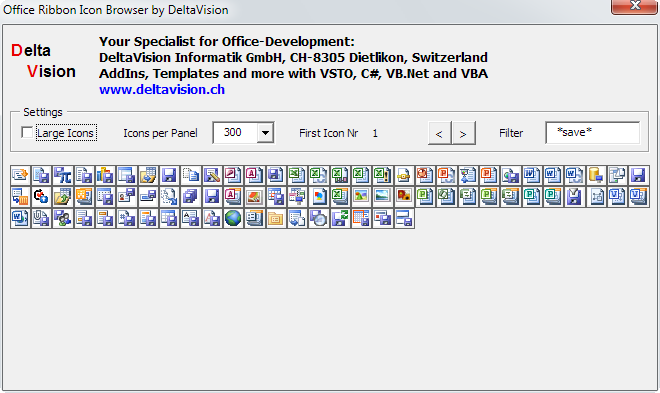Select the document with colored shapes icon
The image size is (660, 393).
click(x=319, y=196)
